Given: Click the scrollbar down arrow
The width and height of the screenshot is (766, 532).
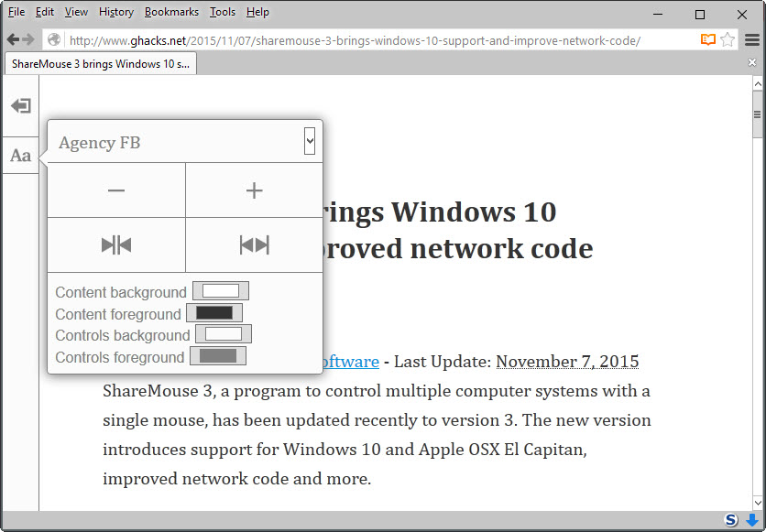Looking at the screenshot, I should point(757,502).
